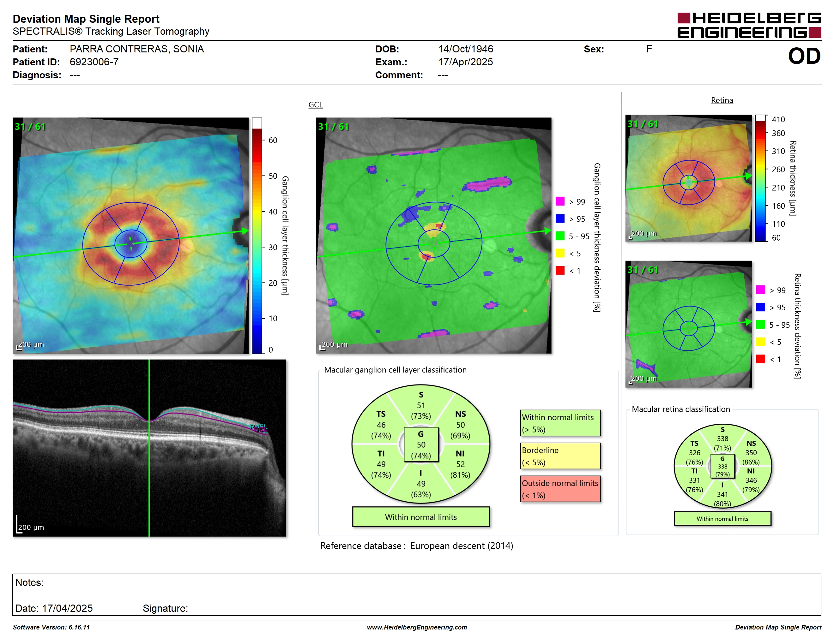This screenshot has height=644, width=834.
Task: Click GCL sector I (63%)
Action: [421, 494]
